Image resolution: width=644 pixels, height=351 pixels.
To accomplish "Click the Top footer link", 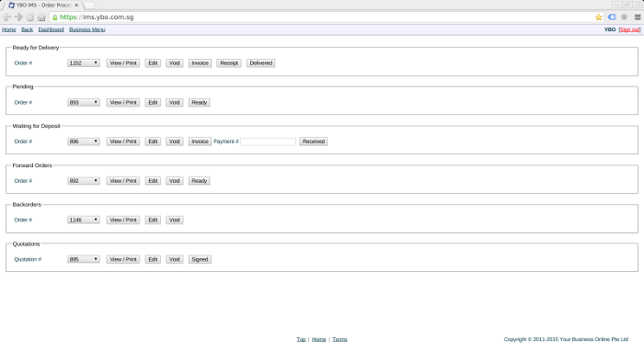I will pos(301,339).
